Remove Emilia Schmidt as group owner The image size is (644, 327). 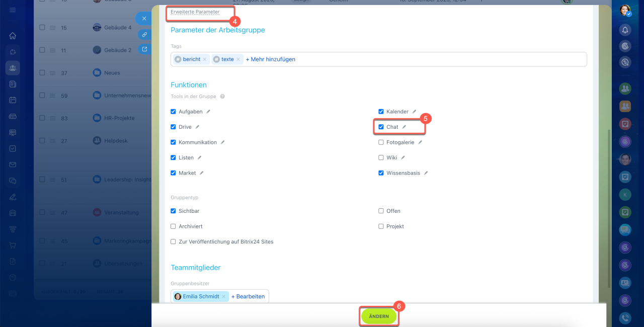tap(223, 296)
